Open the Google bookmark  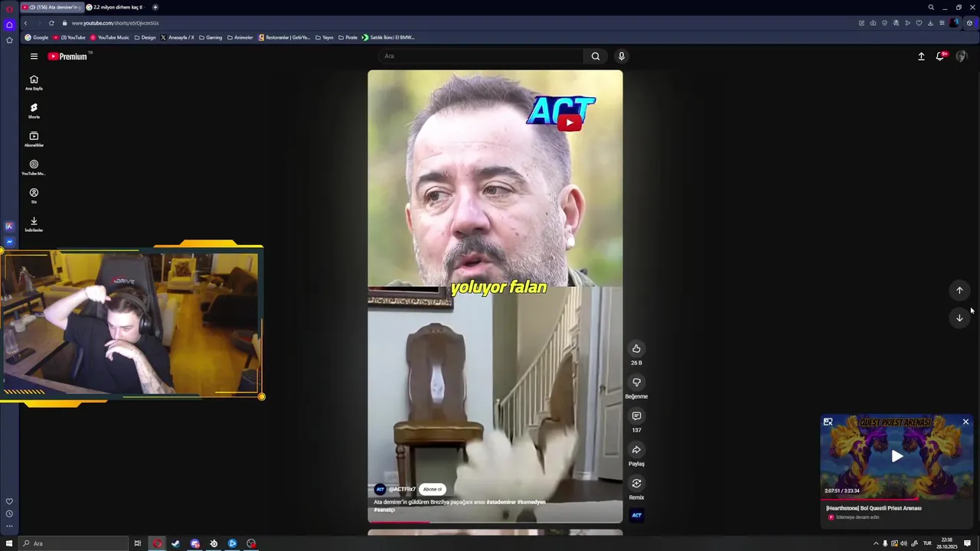[37, 37]
